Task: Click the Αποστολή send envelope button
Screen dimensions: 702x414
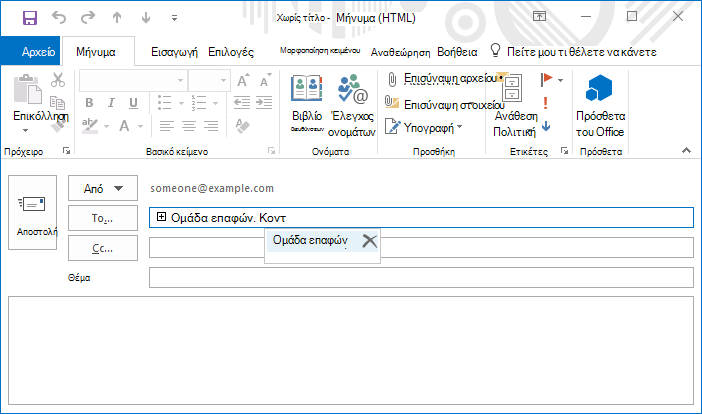Action: (x=33, y=212)
